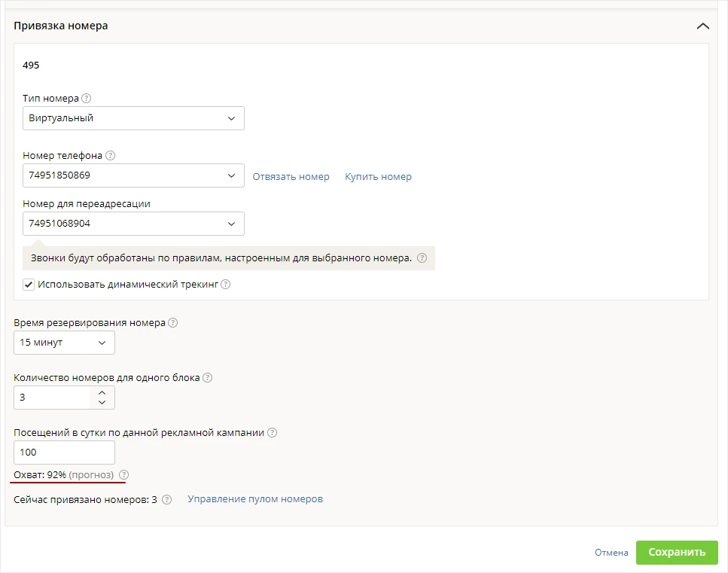This screenshot has width=728, height=573.
Task: Click help icon beside Номер телефона label
Action: coord(110,156)
